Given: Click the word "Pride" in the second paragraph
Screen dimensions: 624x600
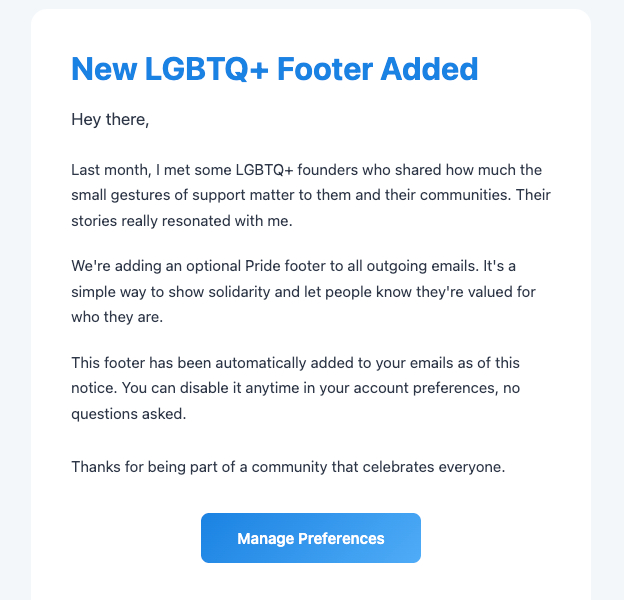Looking at the screenshot, I should (x=264, y=265).
